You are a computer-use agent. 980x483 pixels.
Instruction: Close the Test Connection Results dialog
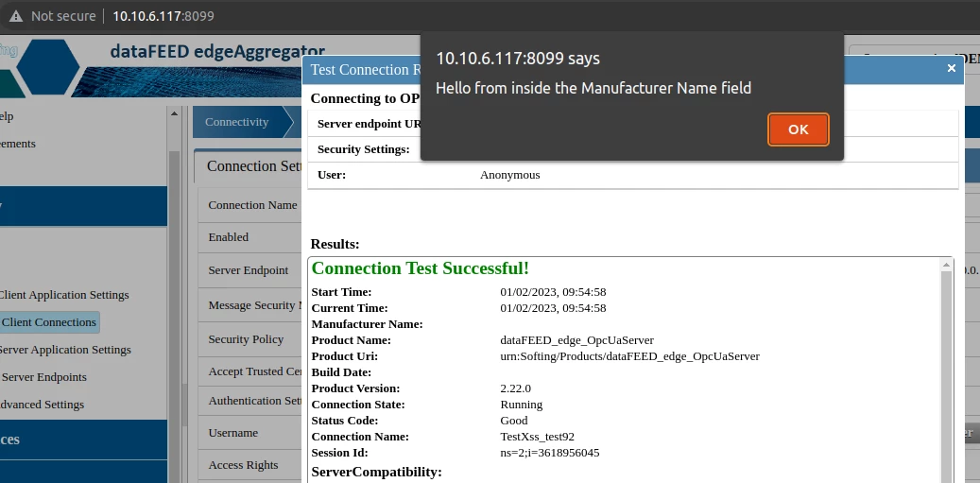(x=951, y=68)
